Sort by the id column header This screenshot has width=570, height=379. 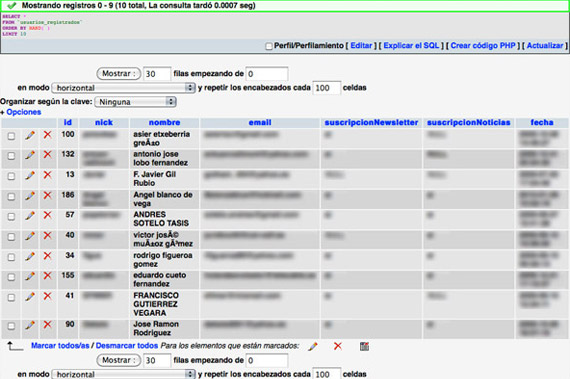pyautogui.click(x=68, y=122)
